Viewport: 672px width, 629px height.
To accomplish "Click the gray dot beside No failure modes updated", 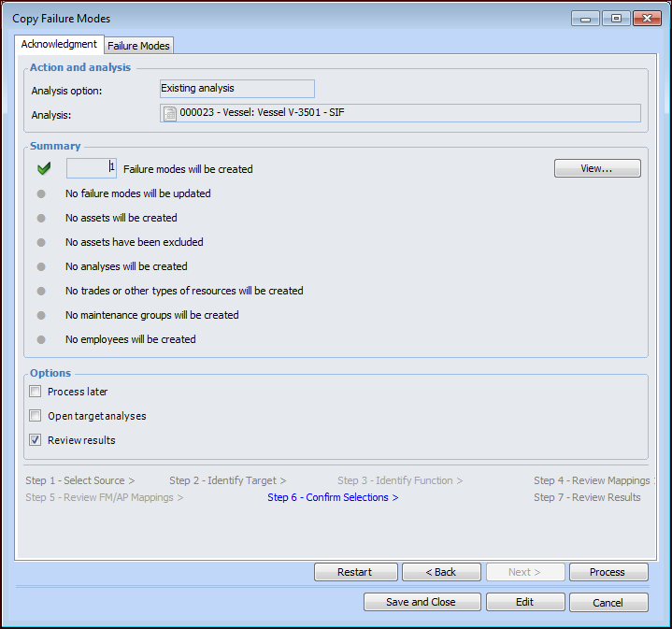I will pyautogui.click(x=41, y=193).
